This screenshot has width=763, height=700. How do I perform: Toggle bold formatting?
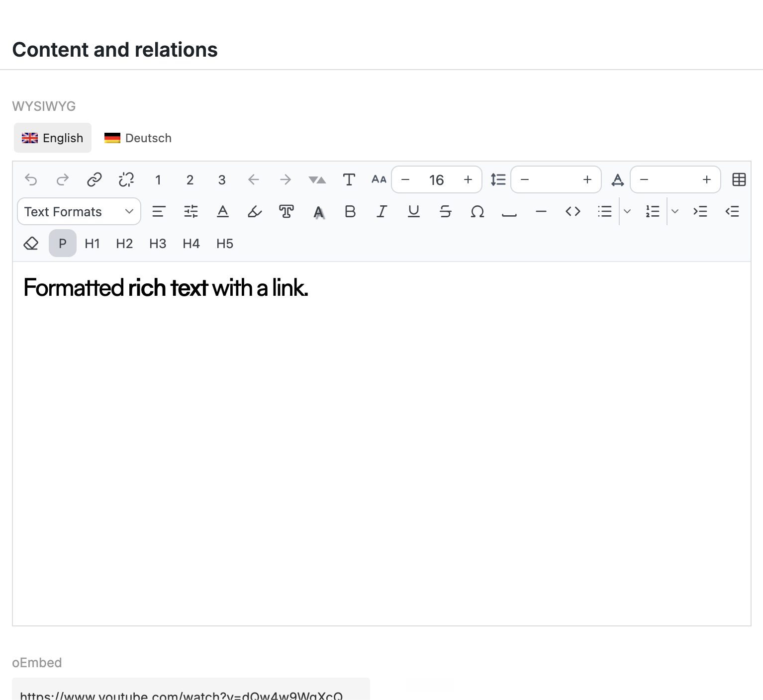(350, 211)
